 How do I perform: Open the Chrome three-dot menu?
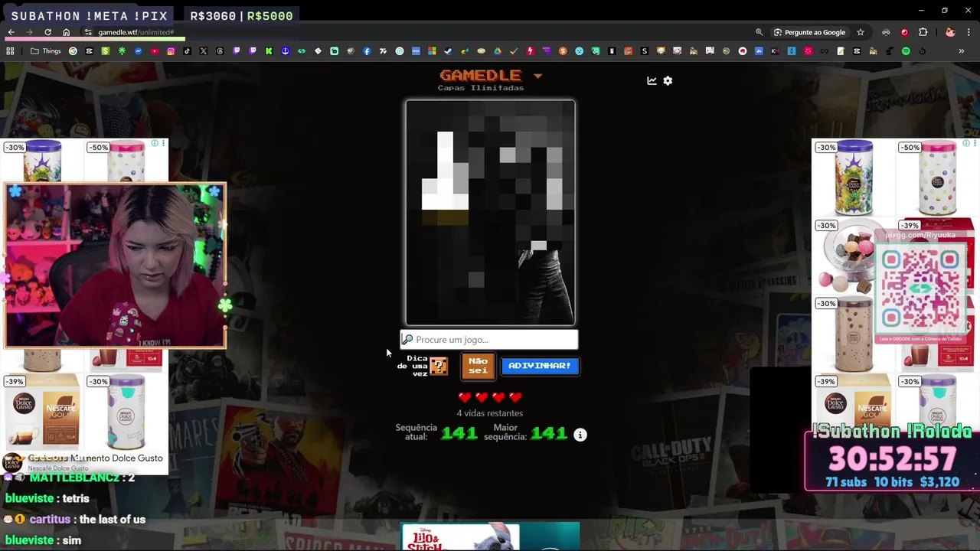[x=969, y=32]
